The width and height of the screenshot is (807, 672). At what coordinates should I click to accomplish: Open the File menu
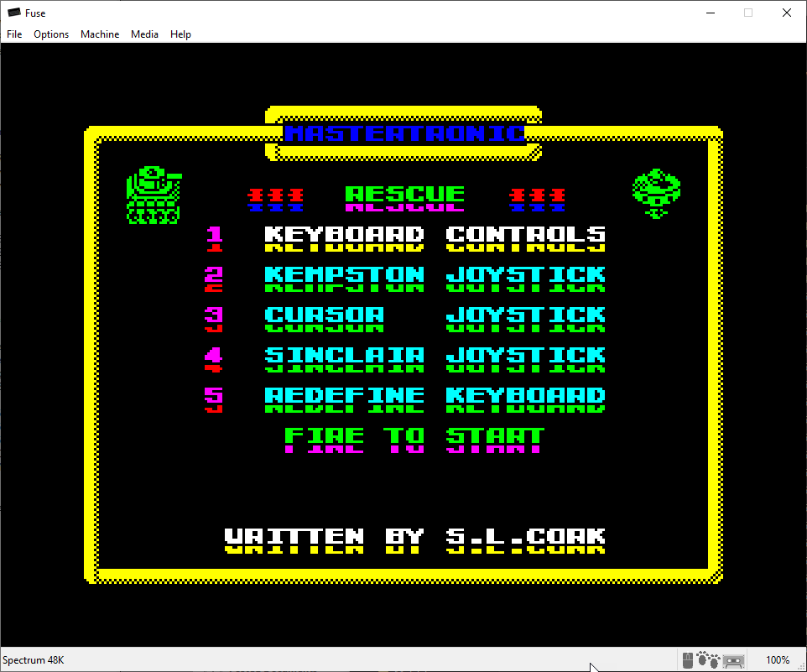coord(14,34)
